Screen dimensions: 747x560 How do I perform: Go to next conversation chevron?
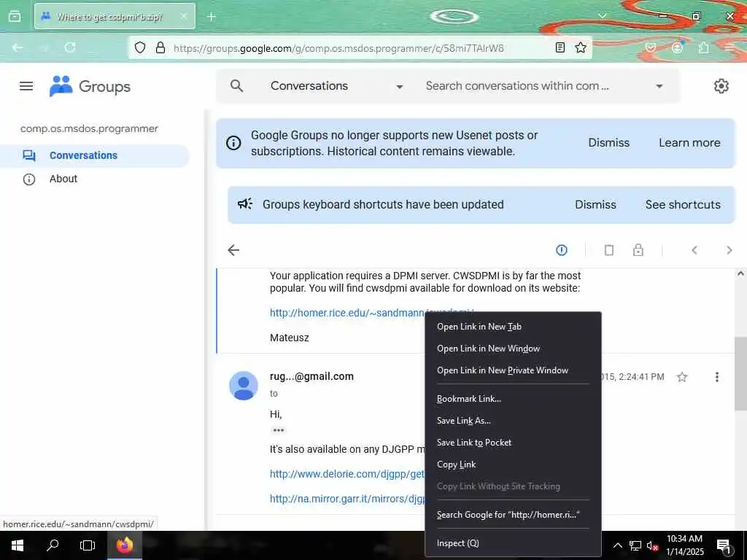tap(729, 250)
